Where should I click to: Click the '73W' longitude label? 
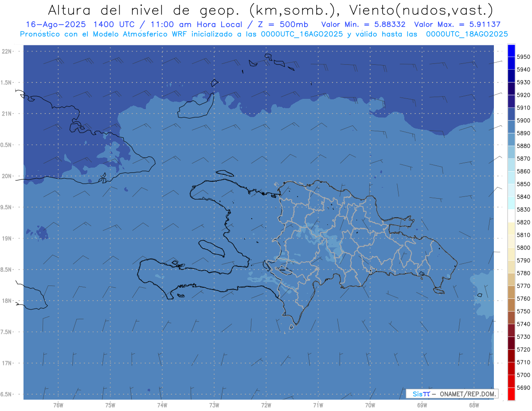214,405
